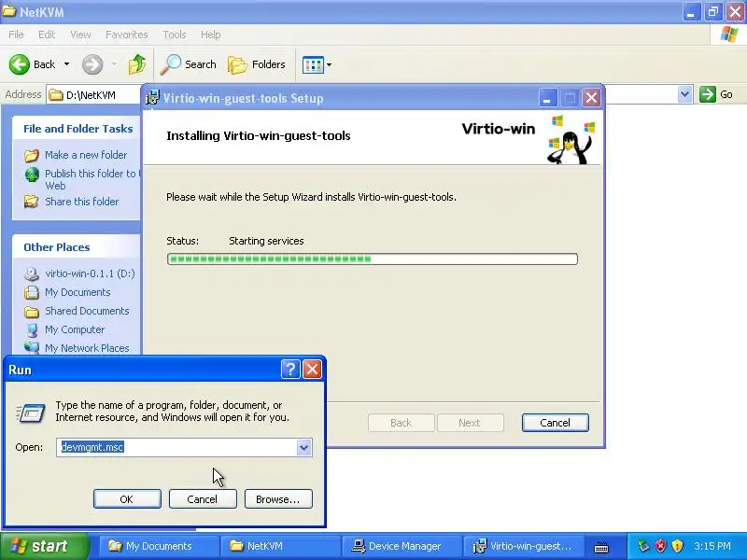
Task: Click the Run dialog question mark help button
Action: point(290,369)
